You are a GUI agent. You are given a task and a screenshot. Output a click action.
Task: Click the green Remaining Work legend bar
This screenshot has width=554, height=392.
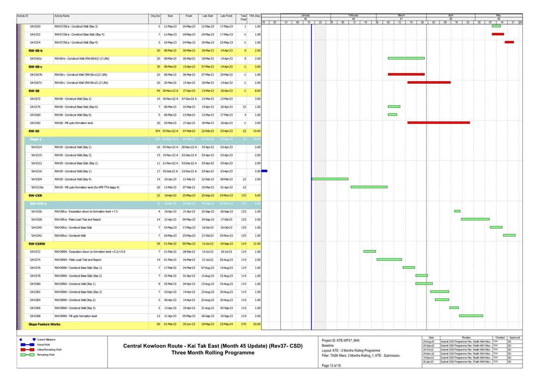[x=25, y=356]
